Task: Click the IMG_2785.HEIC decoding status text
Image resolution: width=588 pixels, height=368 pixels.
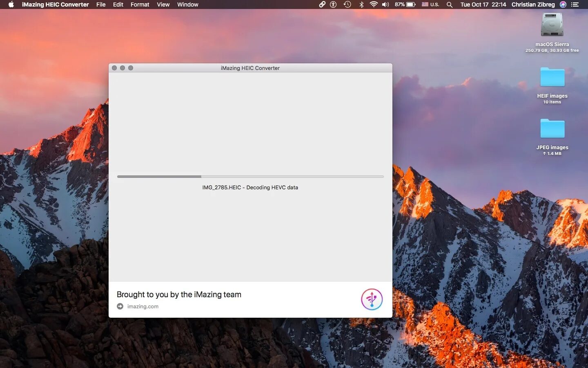Action: point(250,187)
